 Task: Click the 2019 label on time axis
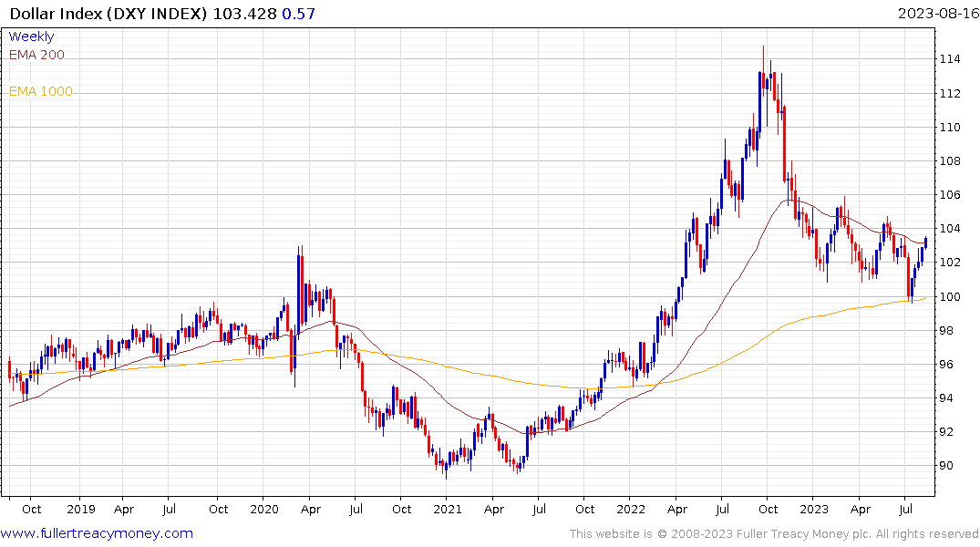[81, 509]
